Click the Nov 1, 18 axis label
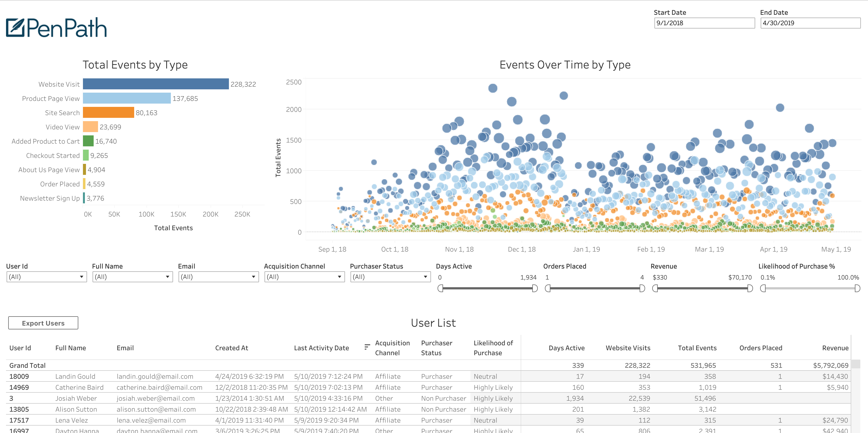This screenshot has height=433, width=868. pos(459,249)
